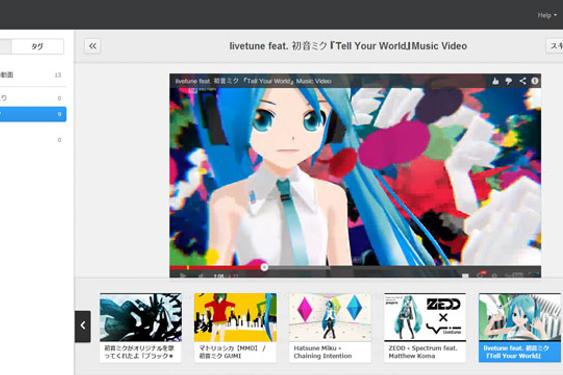Collapse panel with double-chevron back button
563x375 pixels.
93,46
